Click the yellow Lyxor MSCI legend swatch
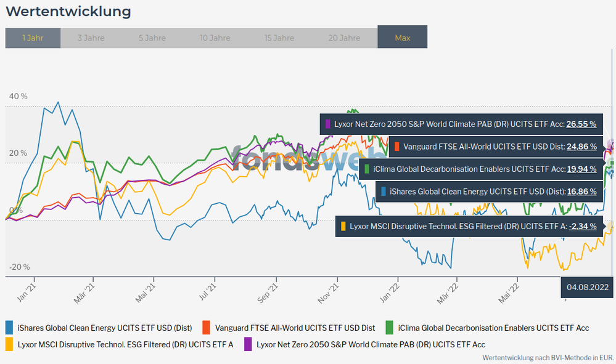Screen dimensions: 616x364 9,344
